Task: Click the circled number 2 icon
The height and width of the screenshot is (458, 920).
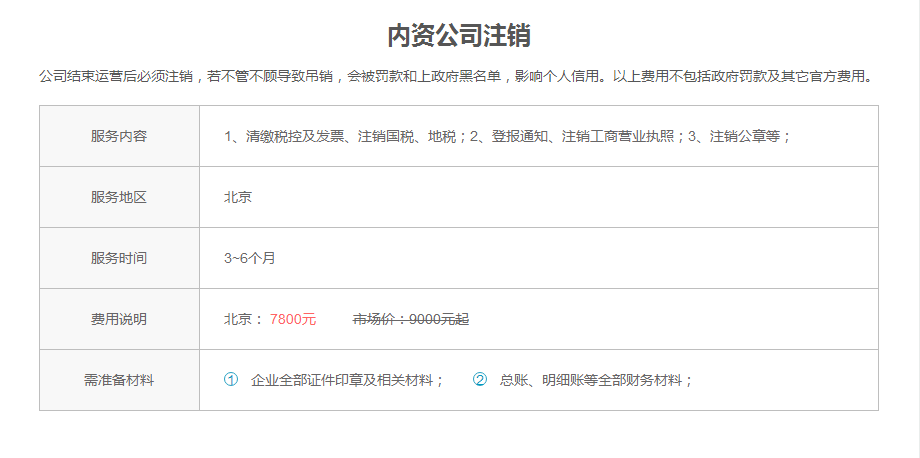Action: click(480, 380)
